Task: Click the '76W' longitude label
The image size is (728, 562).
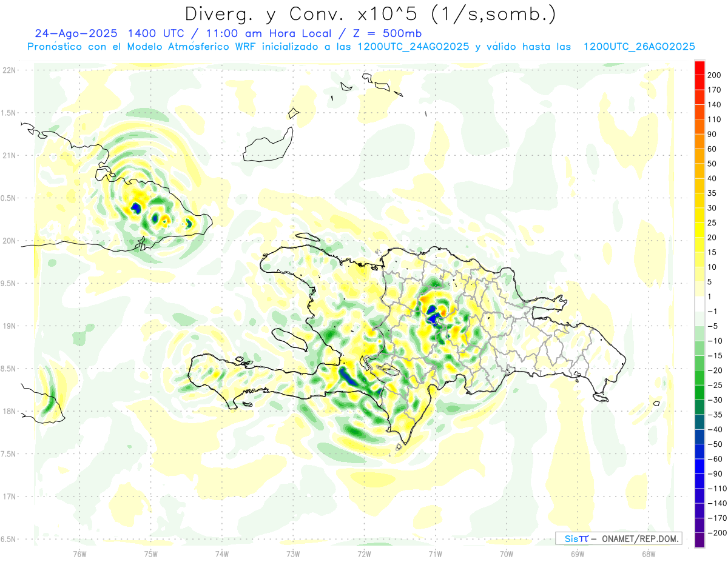Action: click(x=79, y=554)
